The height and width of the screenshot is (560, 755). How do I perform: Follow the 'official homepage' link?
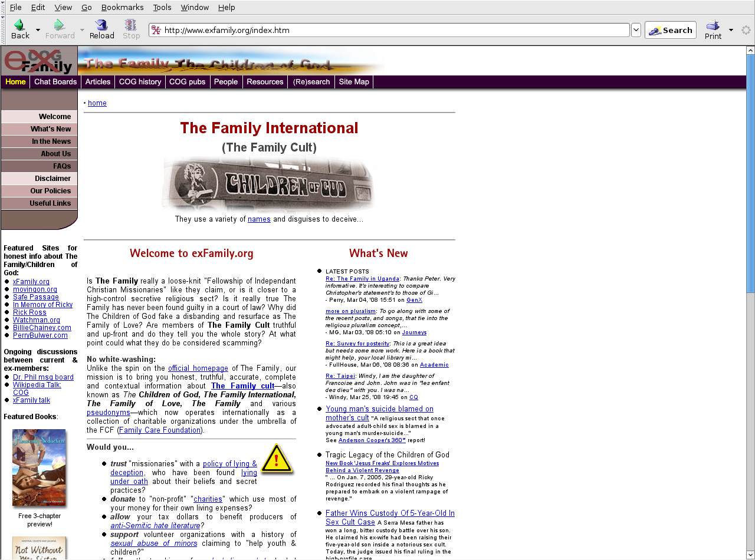tap(198, 368)
